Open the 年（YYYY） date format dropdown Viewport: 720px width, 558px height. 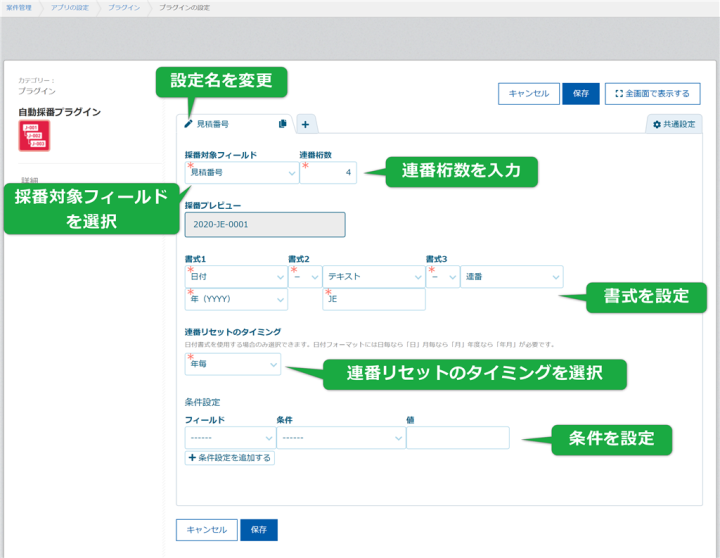[x=236, y=299]
